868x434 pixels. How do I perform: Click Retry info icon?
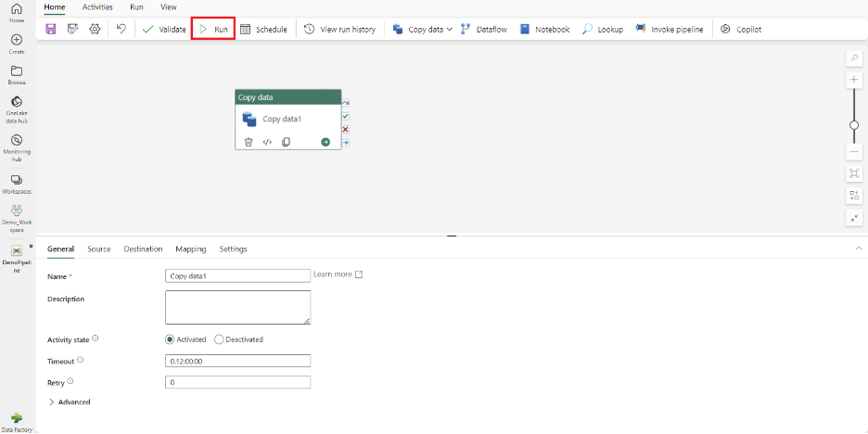70,381
